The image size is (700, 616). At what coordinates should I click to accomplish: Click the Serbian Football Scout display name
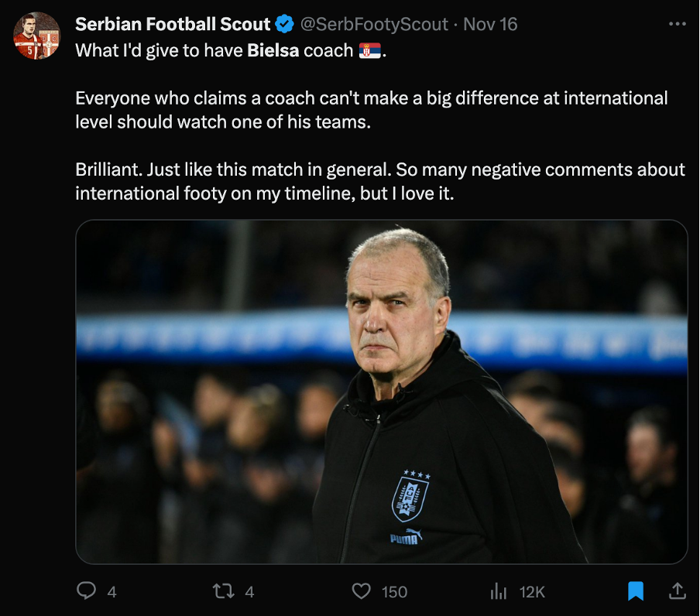coord(173,25)
